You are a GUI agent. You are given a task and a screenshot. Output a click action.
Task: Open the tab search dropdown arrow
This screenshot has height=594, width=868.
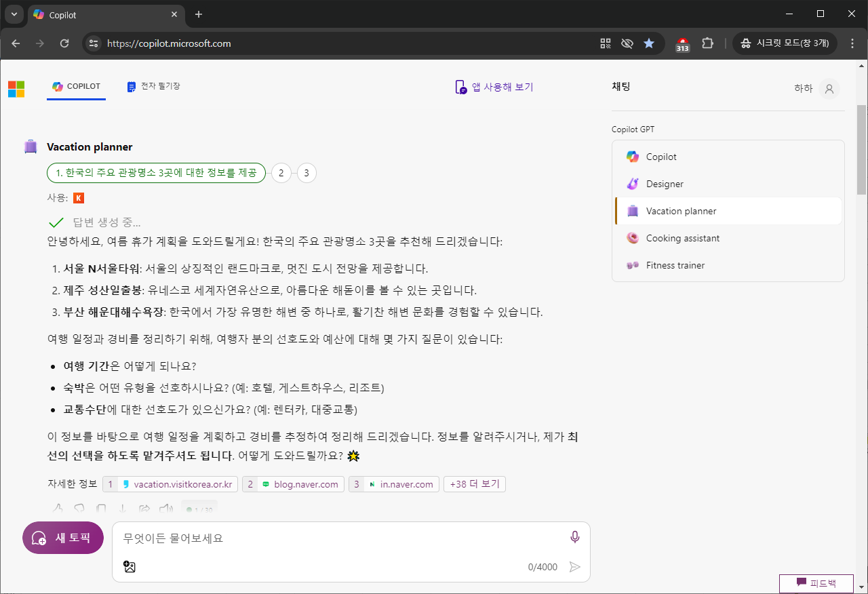click(14, 14)
